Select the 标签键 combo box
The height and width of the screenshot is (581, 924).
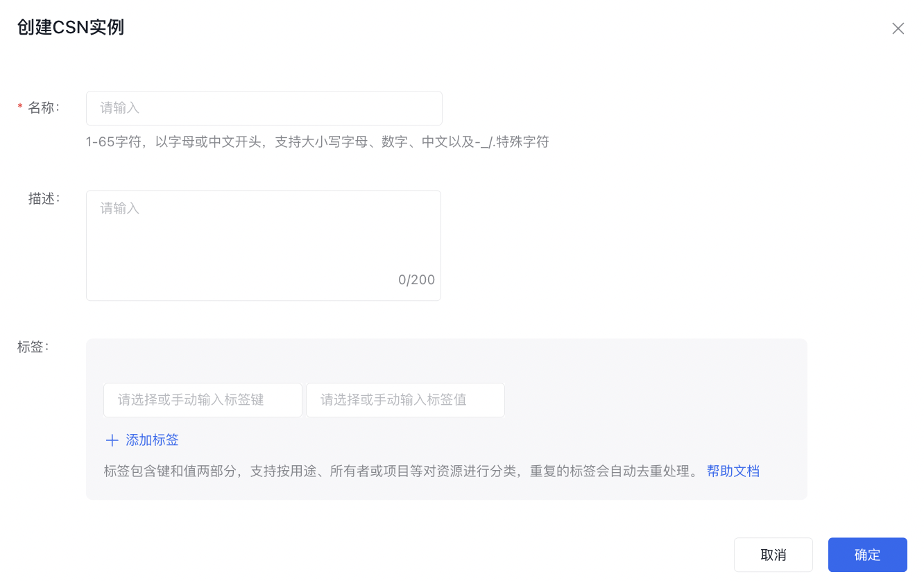(203, 400)
